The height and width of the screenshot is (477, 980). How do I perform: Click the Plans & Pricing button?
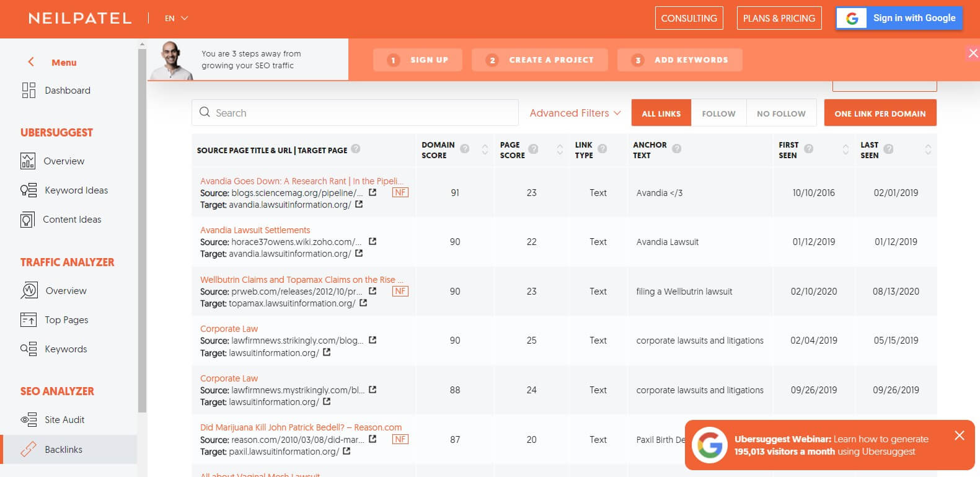coord(779,19)
